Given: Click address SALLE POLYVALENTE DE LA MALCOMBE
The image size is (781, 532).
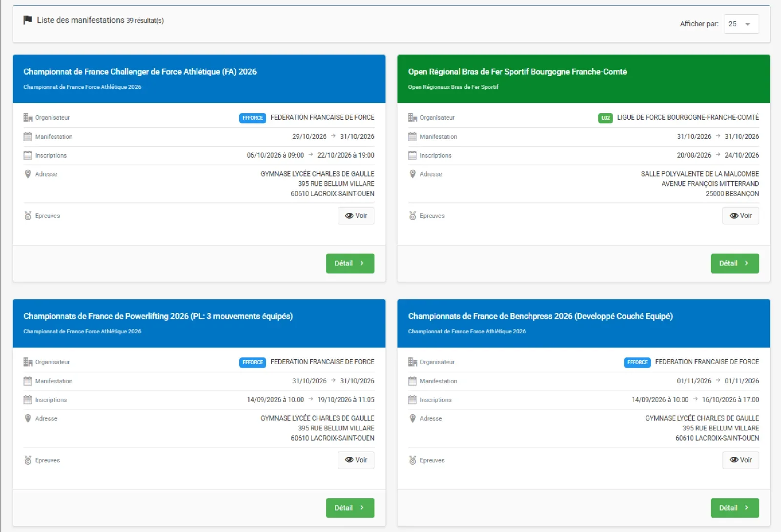Looking at the screenshot, I should (x=700, y=174).
